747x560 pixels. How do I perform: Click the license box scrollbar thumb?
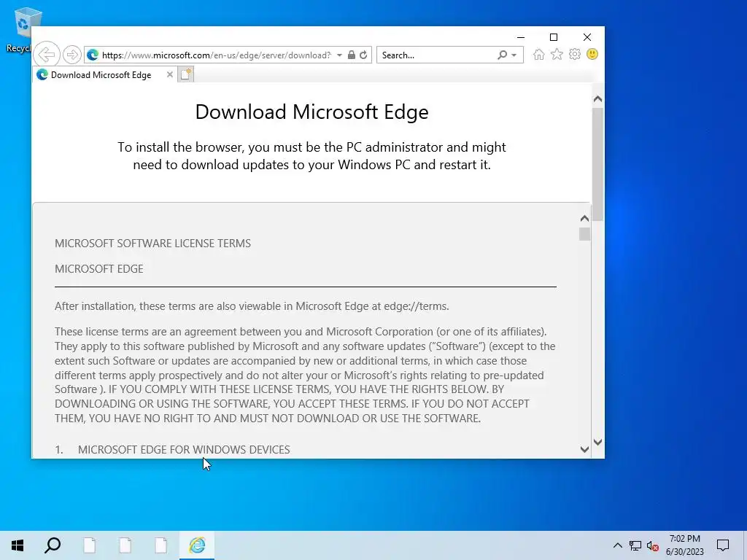coord(584,234)
